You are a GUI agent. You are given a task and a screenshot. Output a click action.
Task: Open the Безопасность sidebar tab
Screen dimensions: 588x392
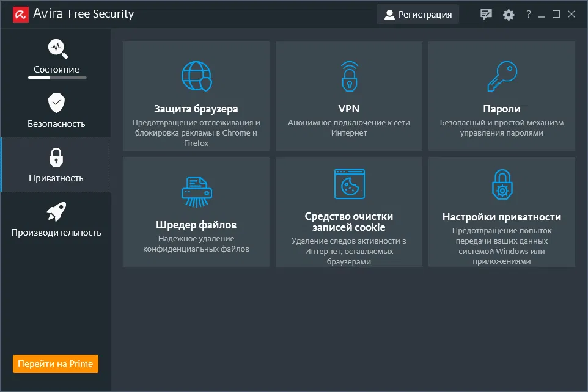[56, 111]
